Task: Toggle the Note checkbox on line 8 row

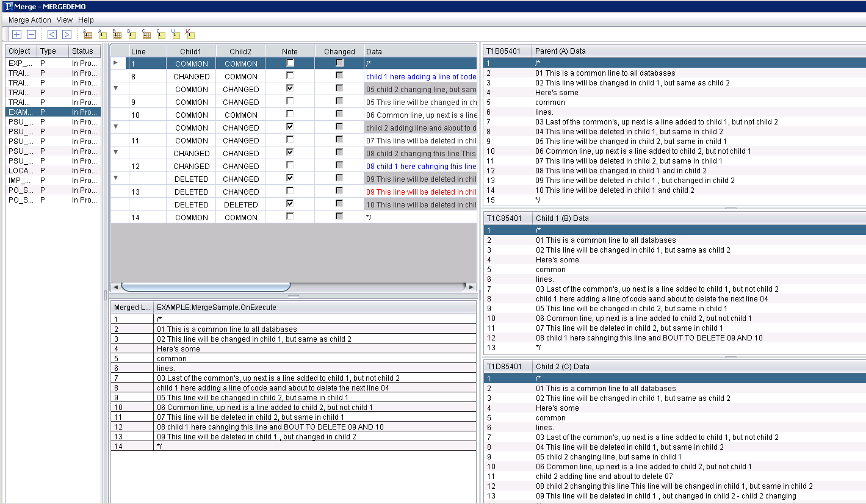Action: click(290, 76)
